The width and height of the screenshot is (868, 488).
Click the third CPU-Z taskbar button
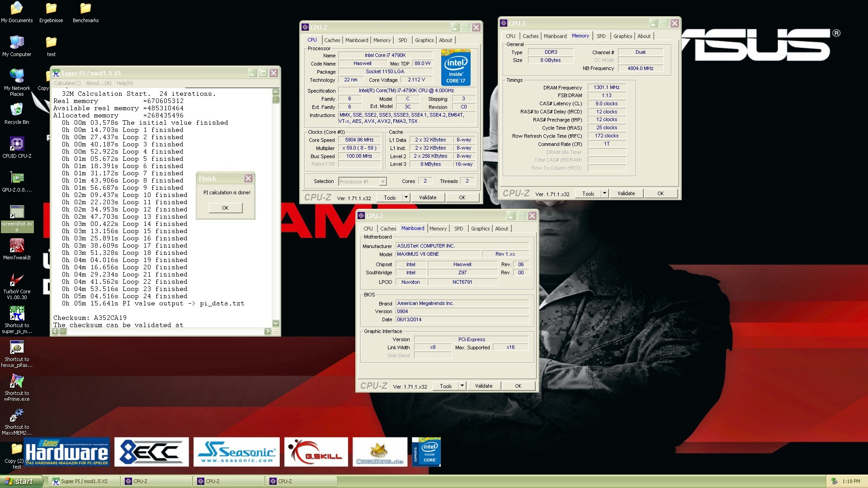pyautogui.click(x=301, y=481)
